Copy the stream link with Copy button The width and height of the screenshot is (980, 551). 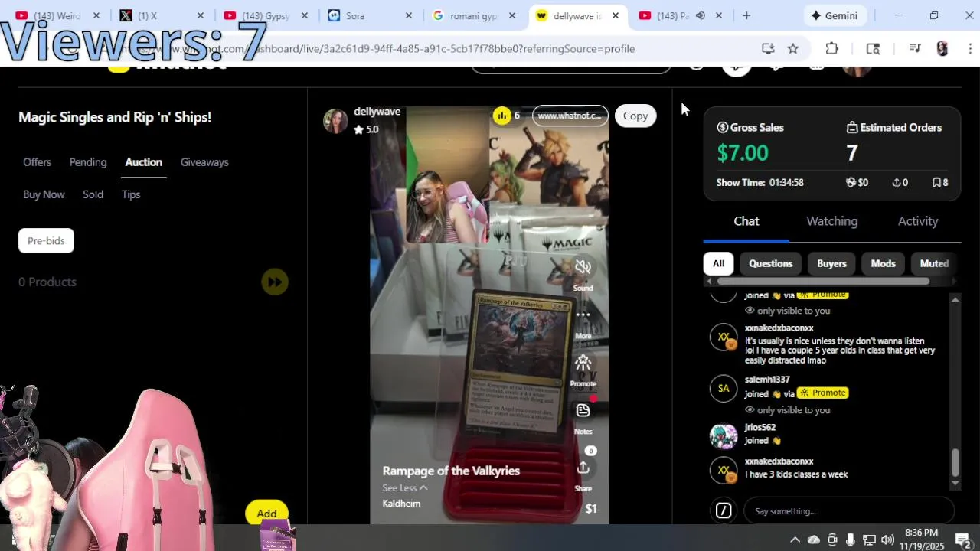tap(635, 116)
